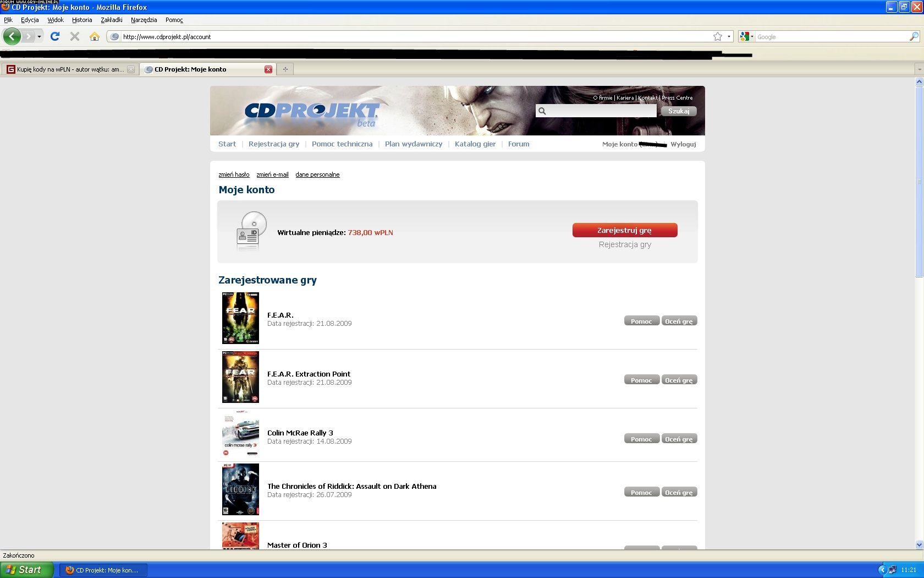Open the Pomoc menu in the menu bar
Image resolution: width=924 pixels, height=578 pixels.
point(174,20)
